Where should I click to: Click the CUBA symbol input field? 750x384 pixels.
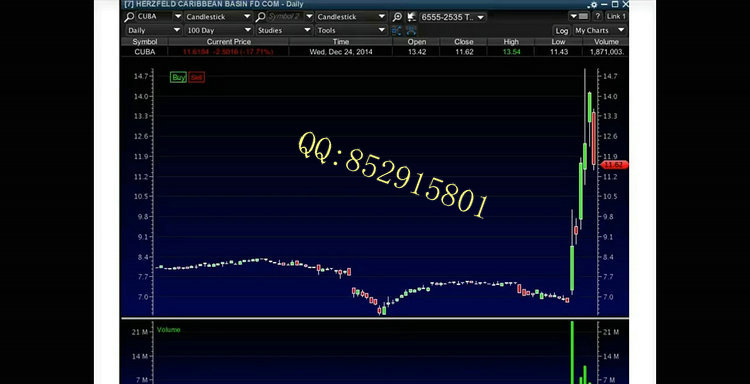[x=154, y=17]
